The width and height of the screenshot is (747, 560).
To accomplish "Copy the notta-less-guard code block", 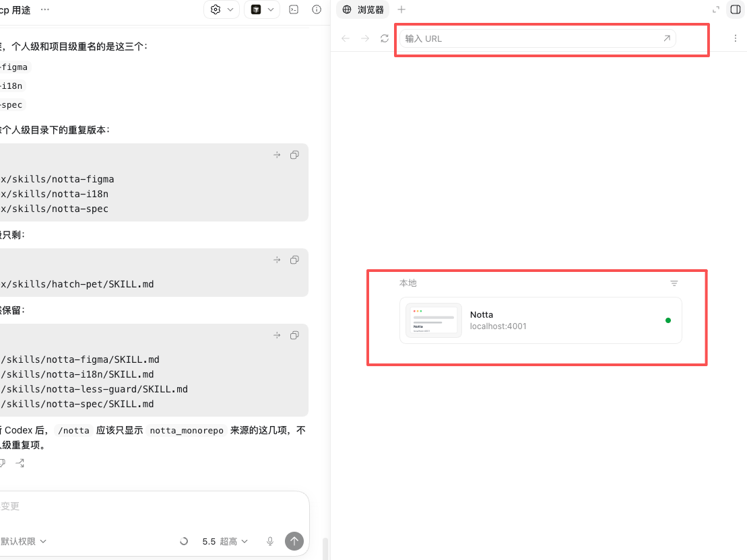I will tap(294, 335).
